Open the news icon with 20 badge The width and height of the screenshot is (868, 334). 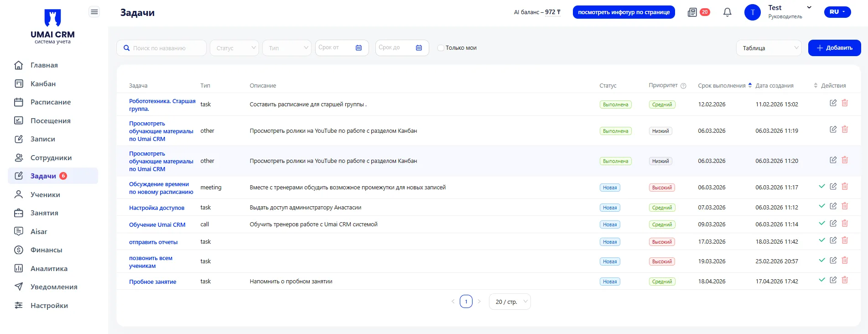[x=692, y=12]
